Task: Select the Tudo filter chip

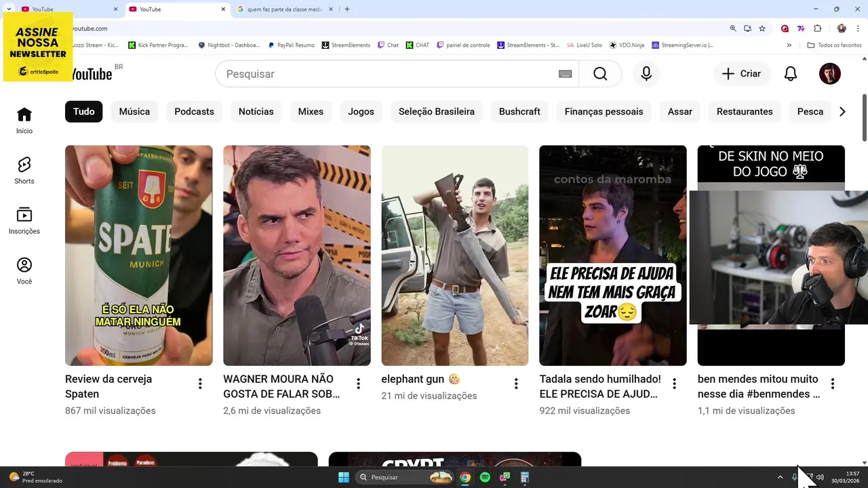Action: pyautogui.click(x=84, y=112)
